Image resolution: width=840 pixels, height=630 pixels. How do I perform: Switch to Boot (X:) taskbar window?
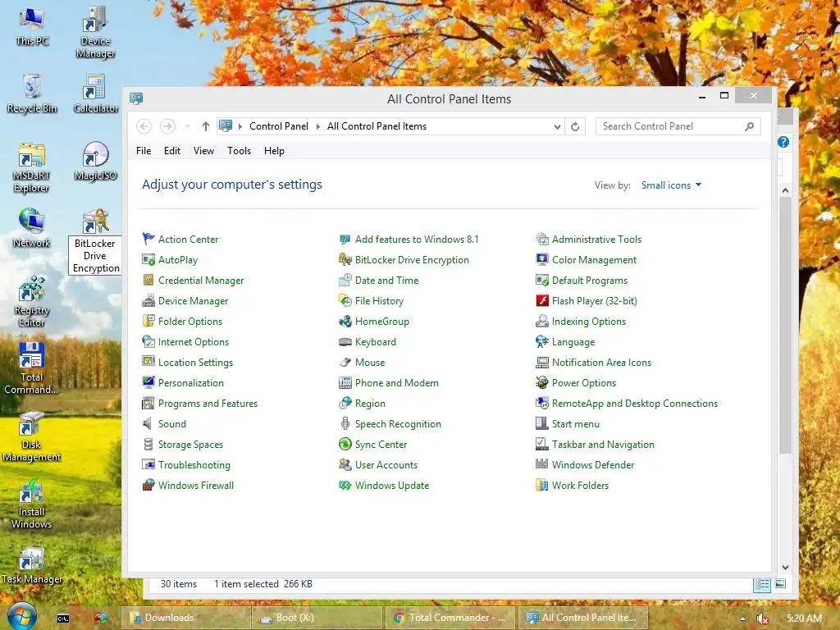click(317, 618)
